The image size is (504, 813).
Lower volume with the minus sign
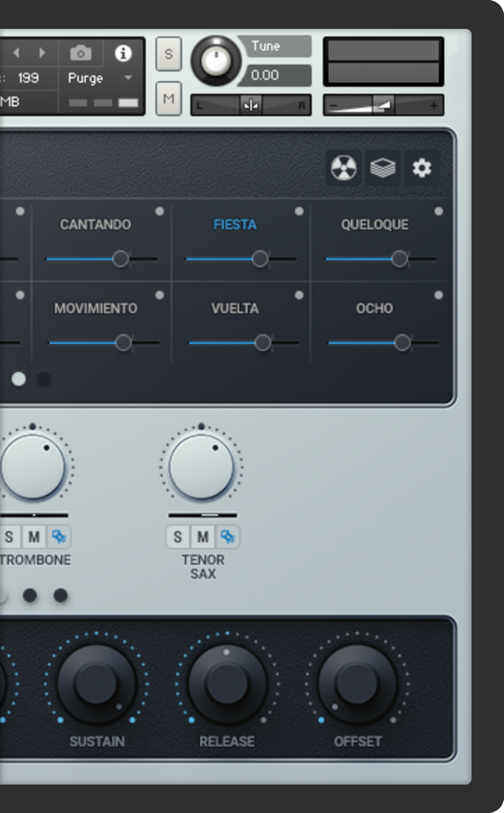(x=334, y=106)
